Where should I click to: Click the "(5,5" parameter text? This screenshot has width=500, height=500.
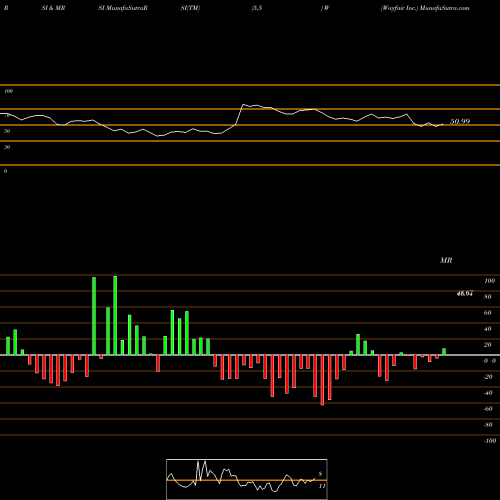tap(257, 8)
